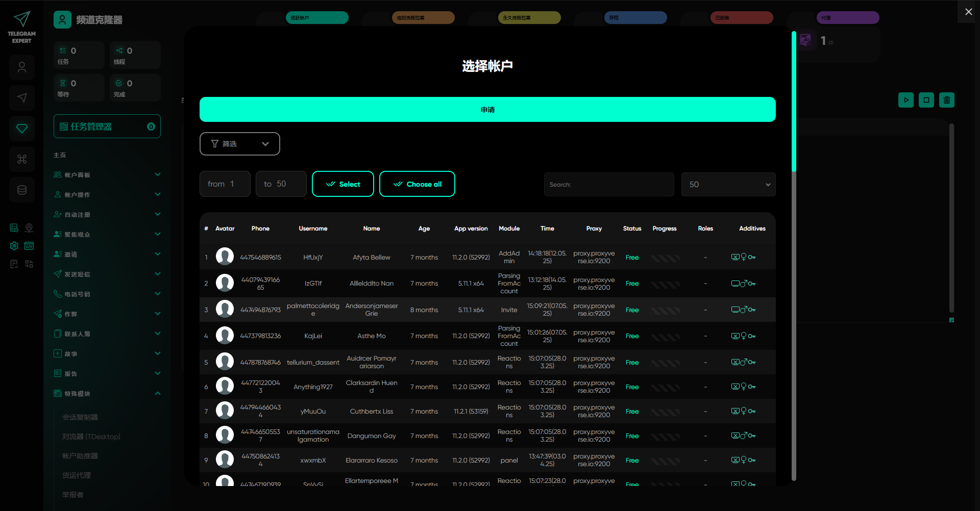Click the command symbol icon in left rail
980x511 pixels.
tap(22, 159)
